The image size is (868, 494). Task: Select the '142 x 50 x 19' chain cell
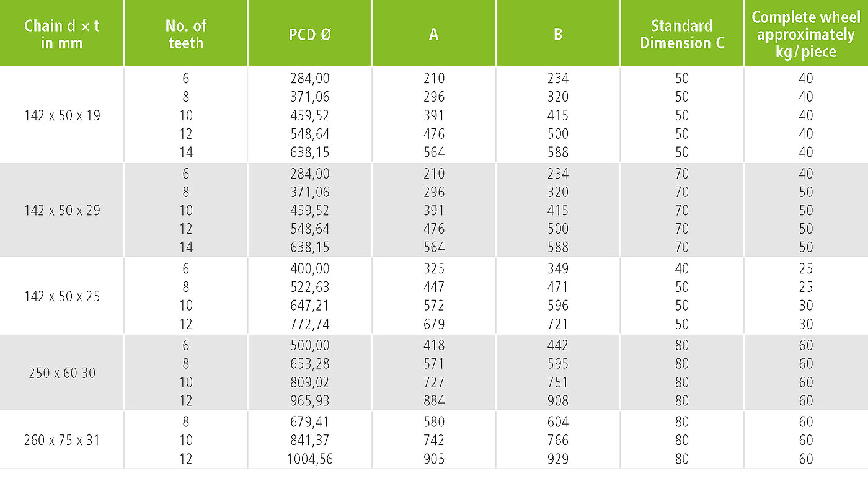(x=62, y=115)
